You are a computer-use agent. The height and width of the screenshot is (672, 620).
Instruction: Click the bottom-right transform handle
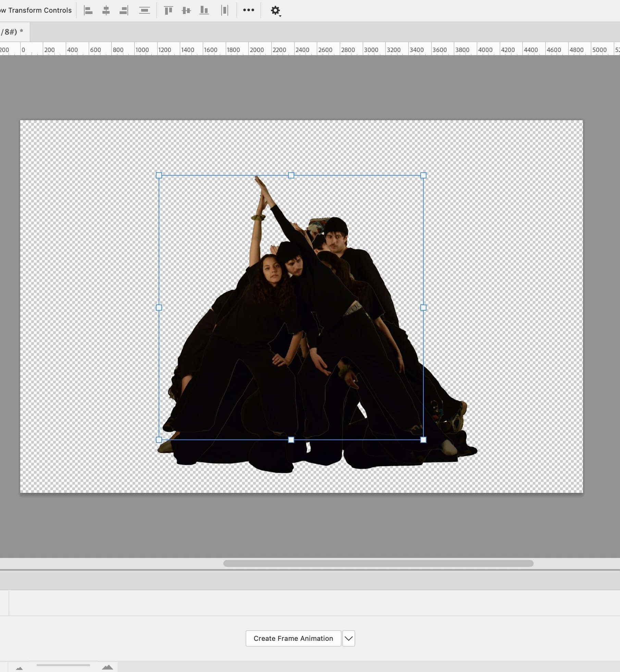423,440
